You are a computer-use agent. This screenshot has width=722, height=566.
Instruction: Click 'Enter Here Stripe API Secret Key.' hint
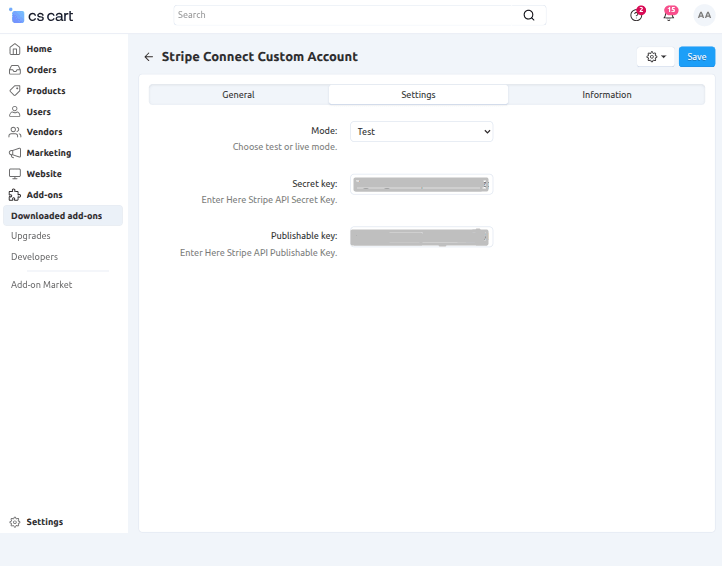pyautogui.click(x=269, y=200)
